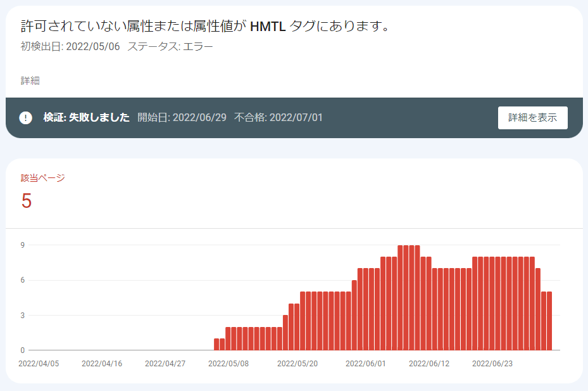The image size is (588, 391).
Task: Click the red affected pages count 5
Action: (27, 201)
